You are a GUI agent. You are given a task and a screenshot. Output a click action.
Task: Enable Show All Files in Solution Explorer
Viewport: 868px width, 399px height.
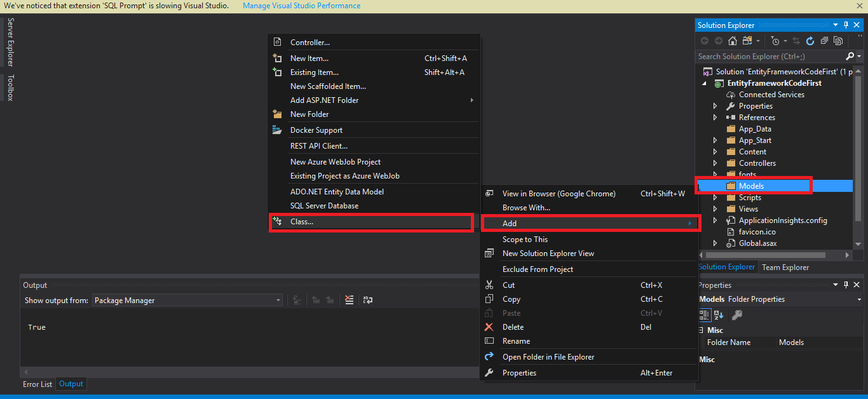click(x=837, y=40)
